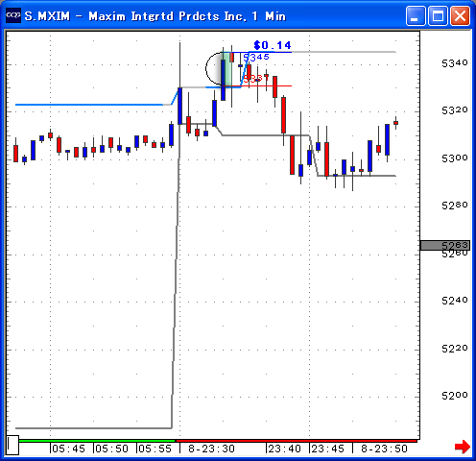Click the 05:45 time axis label
The image size is (476, 461).
69,449
